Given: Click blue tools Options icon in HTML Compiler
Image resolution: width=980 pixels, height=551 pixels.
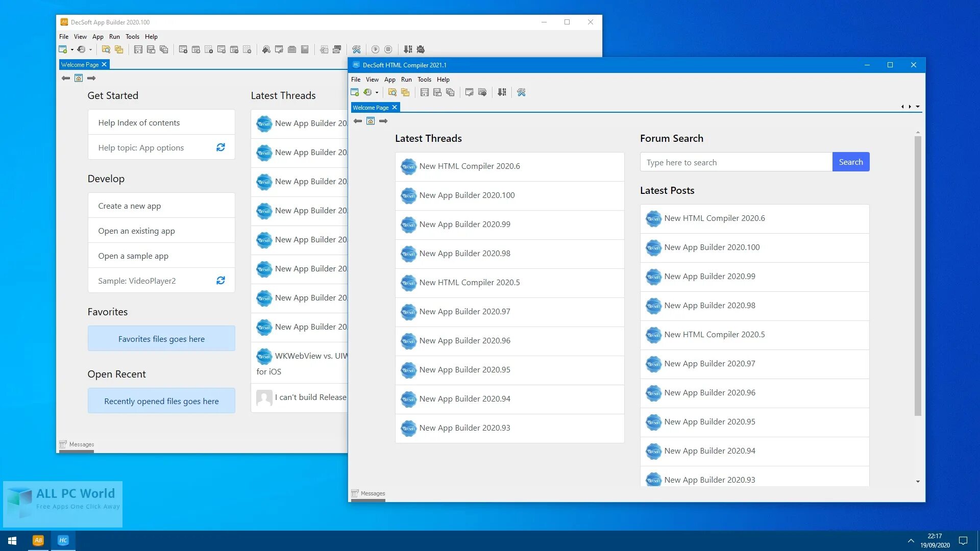Looking at the screenshot, I should tap(521, 92).
